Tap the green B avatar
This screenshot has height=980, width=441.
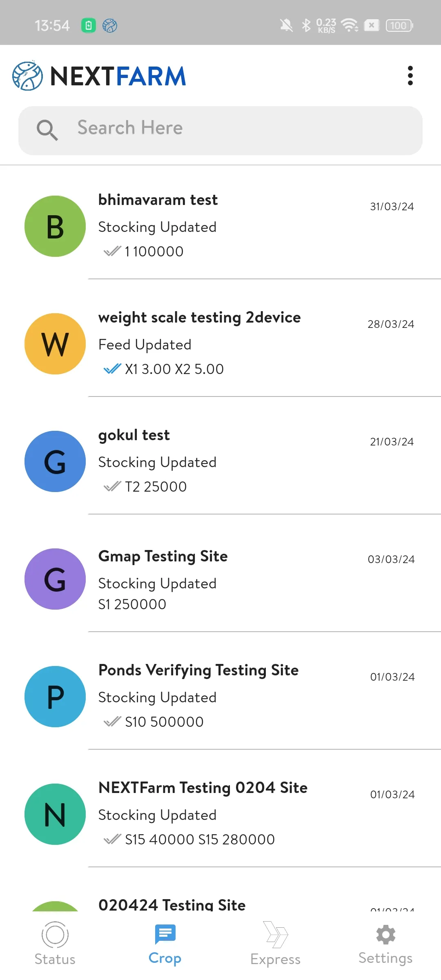coord(55,226)
